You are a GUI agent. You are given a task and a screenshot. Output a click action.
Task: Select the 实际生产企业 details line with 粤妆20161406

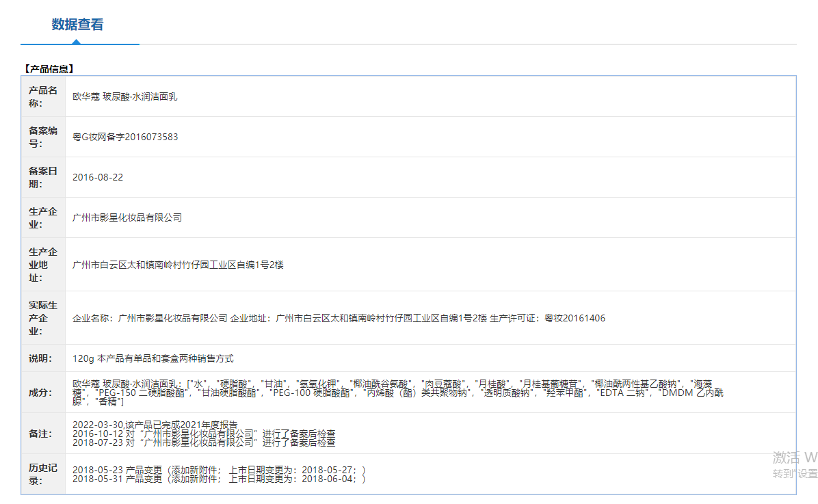click(x=339, y=318)
